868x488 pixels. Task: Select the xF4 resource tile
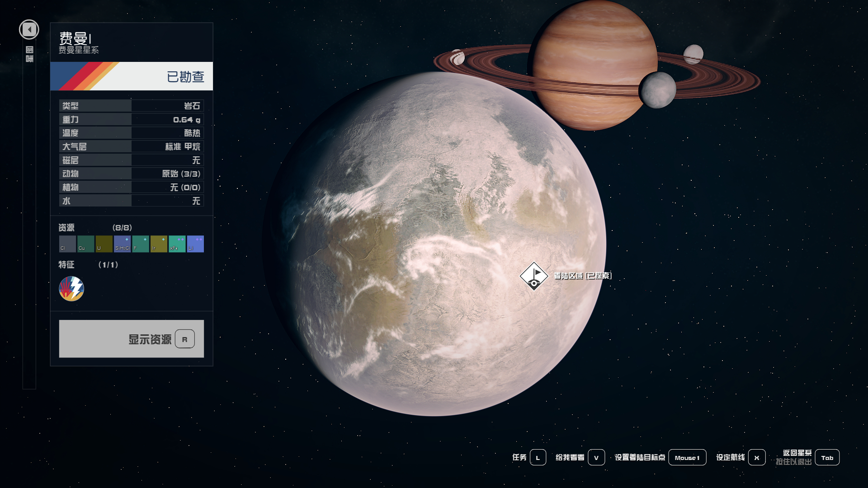(177, 244)
